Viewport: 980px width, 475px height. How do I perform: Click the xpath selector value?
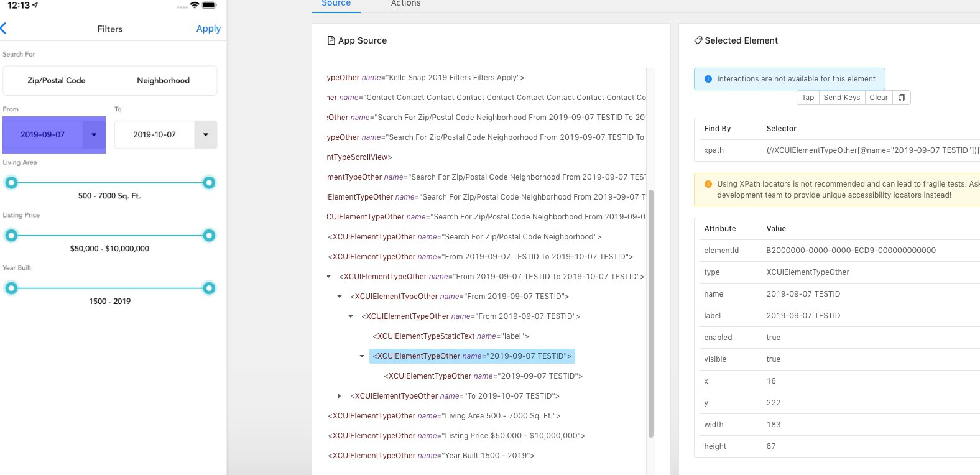pos(872,150)
